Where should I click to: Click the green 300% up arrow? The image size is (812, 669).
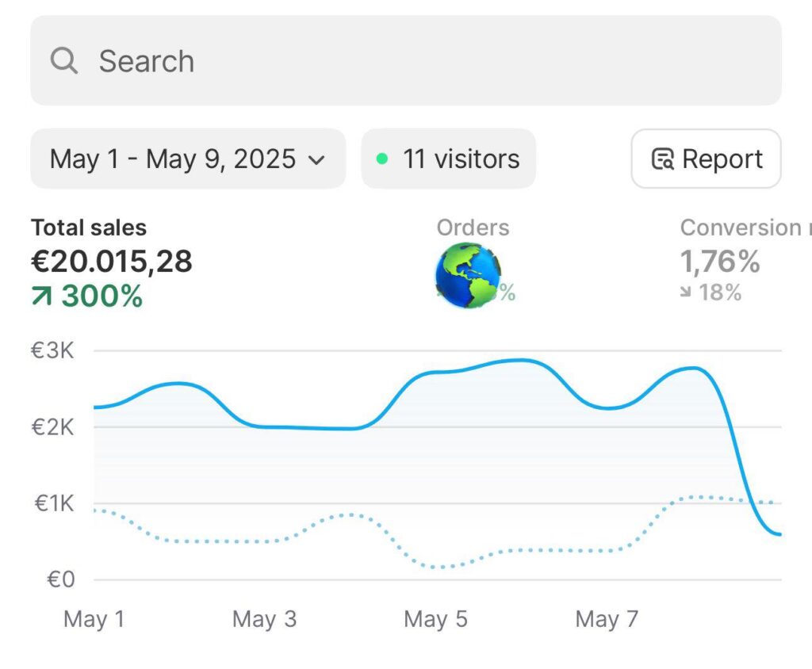(42, 296)
